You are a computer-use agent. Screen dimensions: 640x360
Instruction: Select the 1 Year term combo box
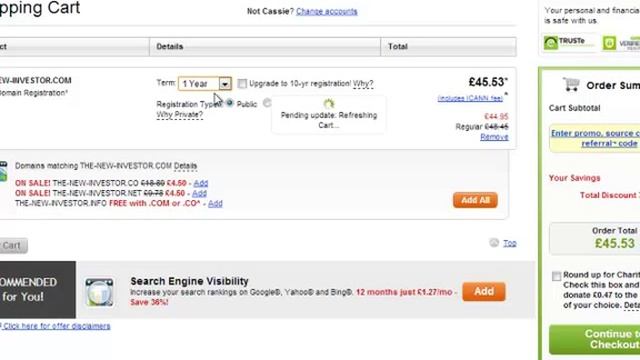[204, 84]
